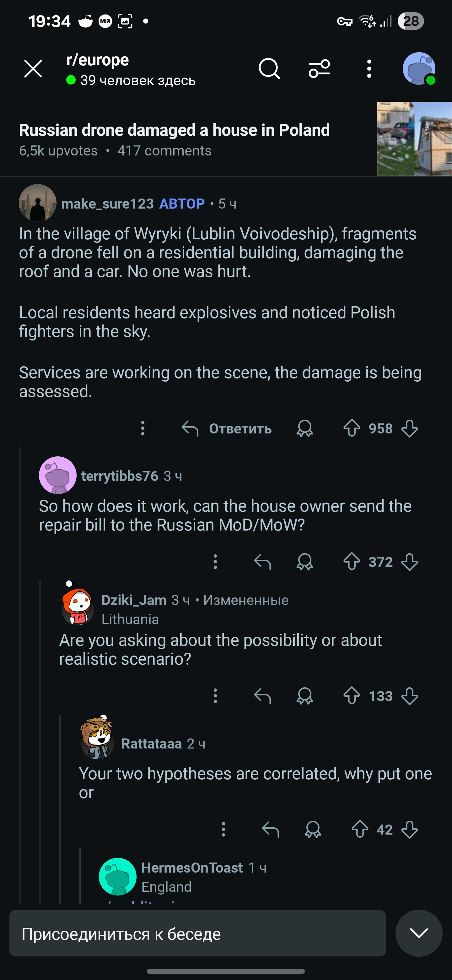The height and width of the screenshot is (980, 452).
Task: Downvote make_sure123's comment
Action: (x=409, y=429)
